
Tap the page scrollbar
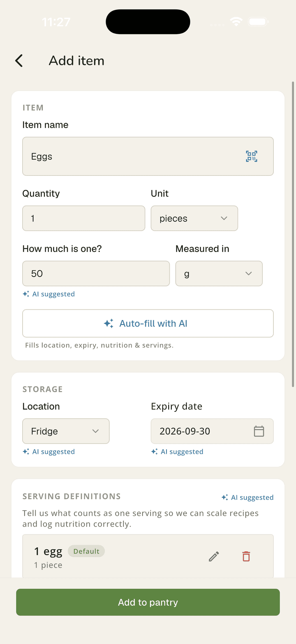pos(293,234)
